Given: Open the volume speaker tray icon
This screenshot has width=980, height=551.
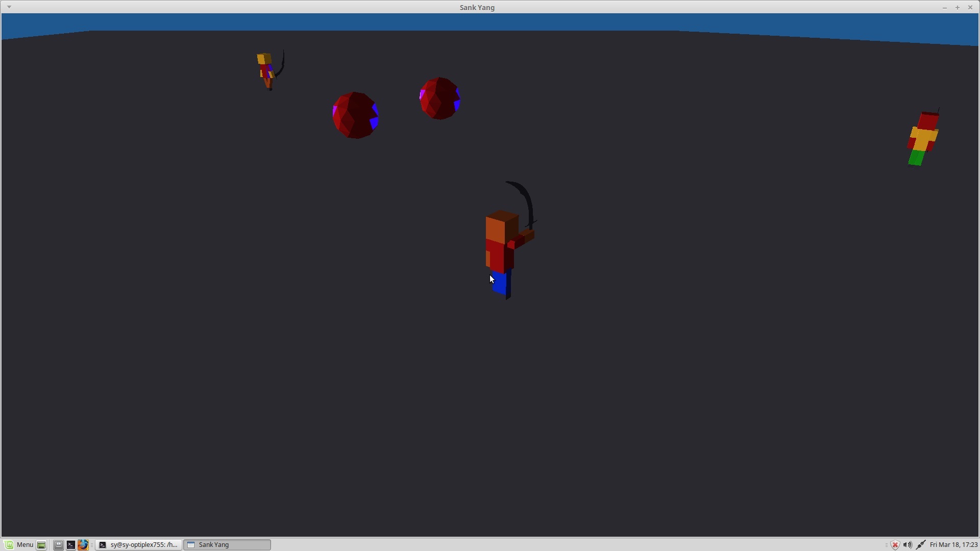Looking at the screenshot, I should [908, 545].
